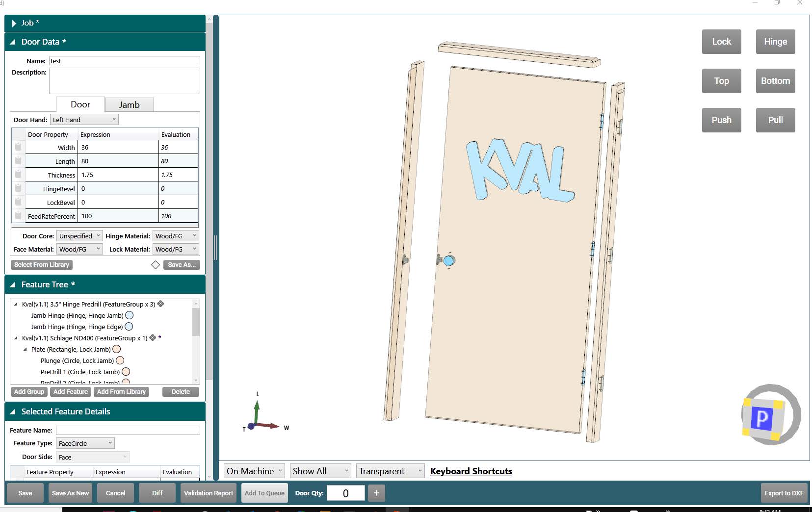Click the Save button in bottom bar

[x=25, y=493]
